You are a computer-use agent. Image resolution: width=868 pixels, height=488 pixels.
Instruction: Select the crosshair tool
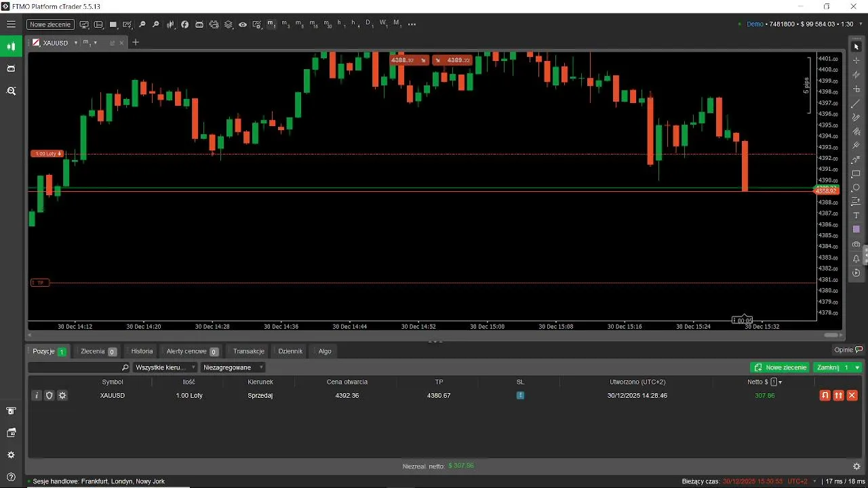pyautogui.click(x=856, y=61)
